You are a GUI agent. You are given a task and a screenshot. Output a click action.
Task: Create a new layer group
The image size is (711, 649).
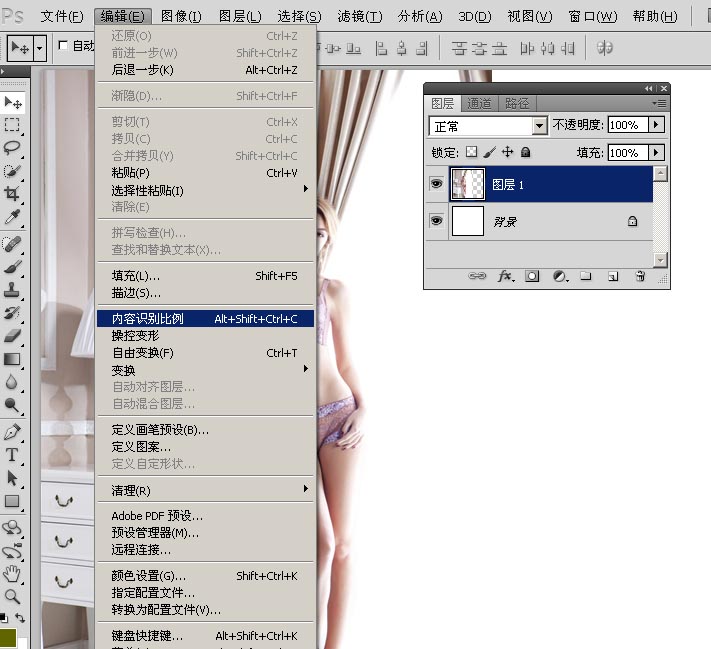[586, 276]
